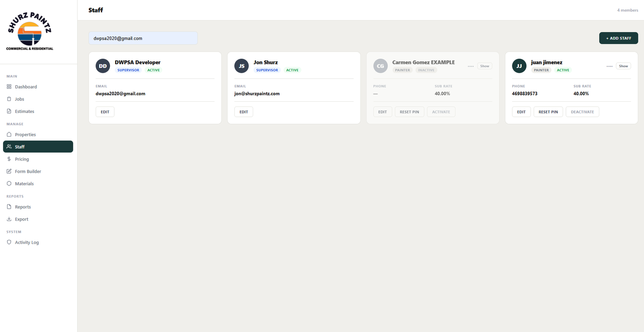Click the Jobs clipboard icon

click(x=9, y=99)
